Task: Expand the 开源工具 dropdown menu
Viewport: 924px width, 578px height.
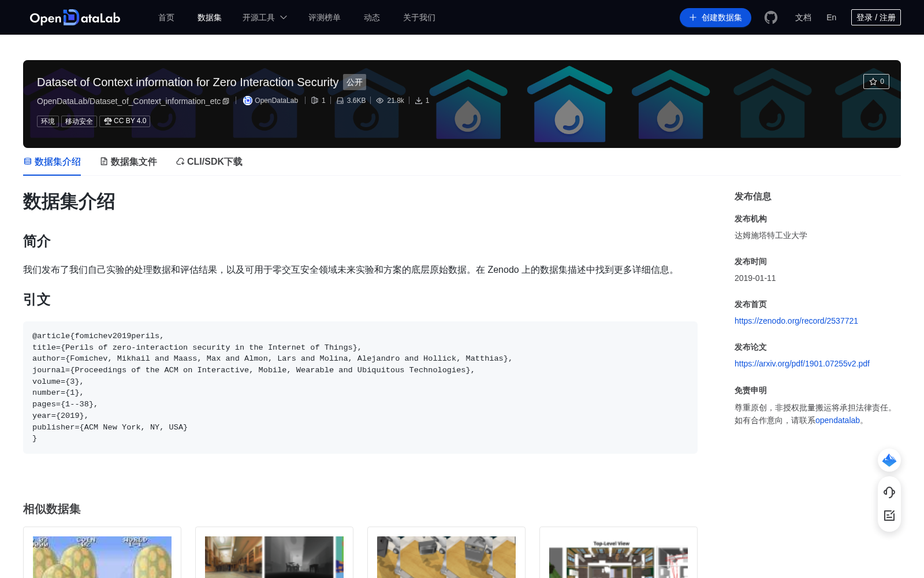Action: pos(264,17)
